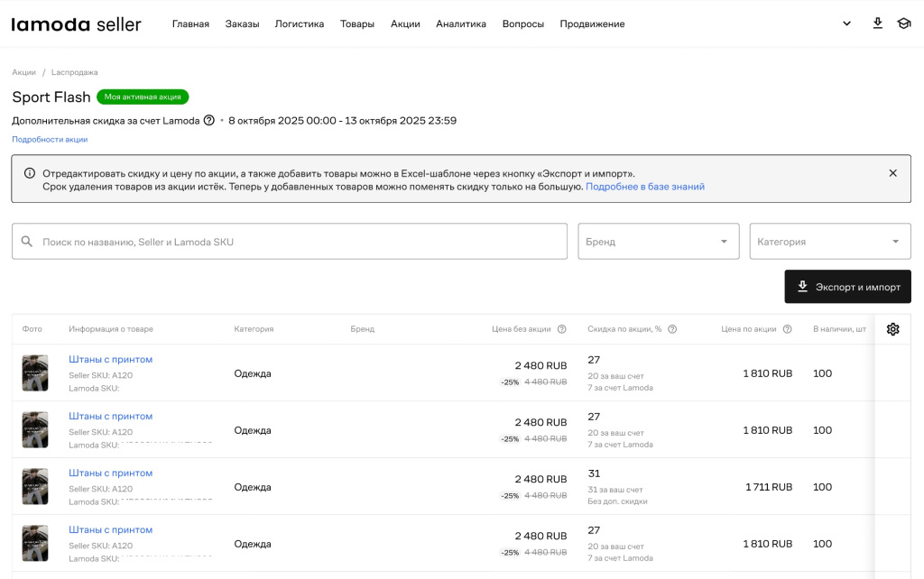Click the Lamoda Seller logo
Viewport: 924px width, 579px height.
pyautogui.click(x=77, y=24)
